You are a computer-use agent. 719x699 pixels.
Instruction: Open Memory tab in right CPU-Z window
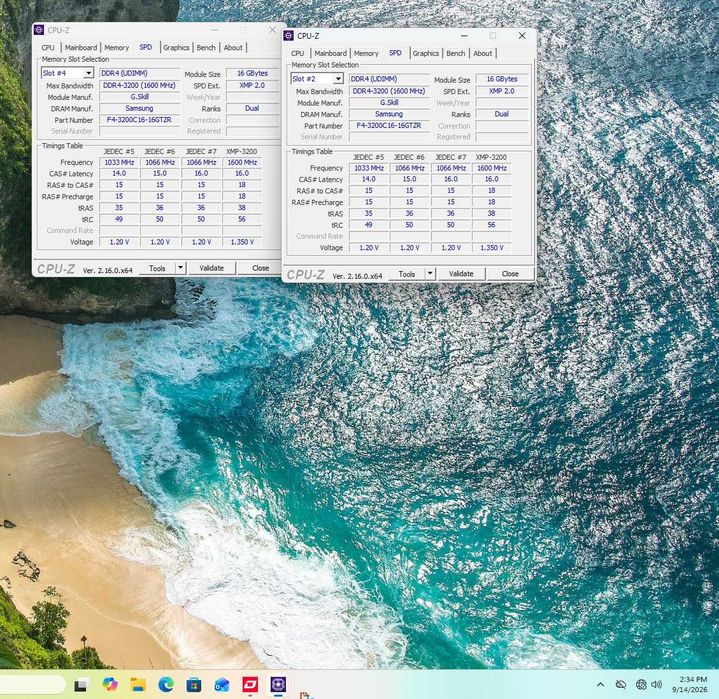click(366, 54)
